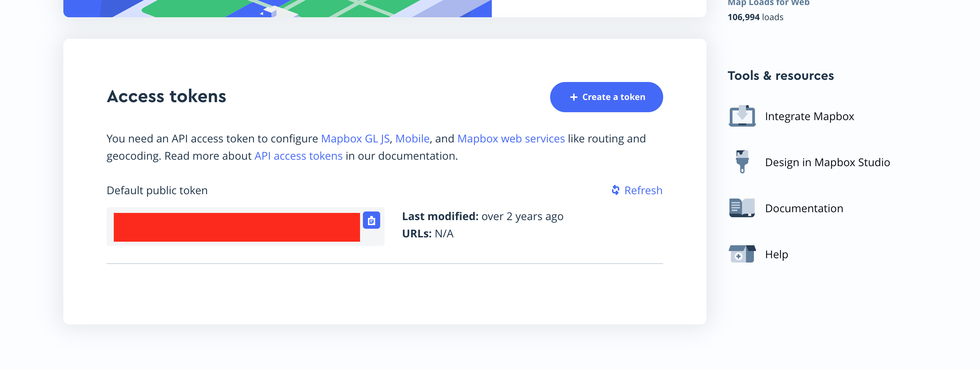Open Integrate Mapbox resource
This screenshot has height=369, width=980.
tap(809, 116)
